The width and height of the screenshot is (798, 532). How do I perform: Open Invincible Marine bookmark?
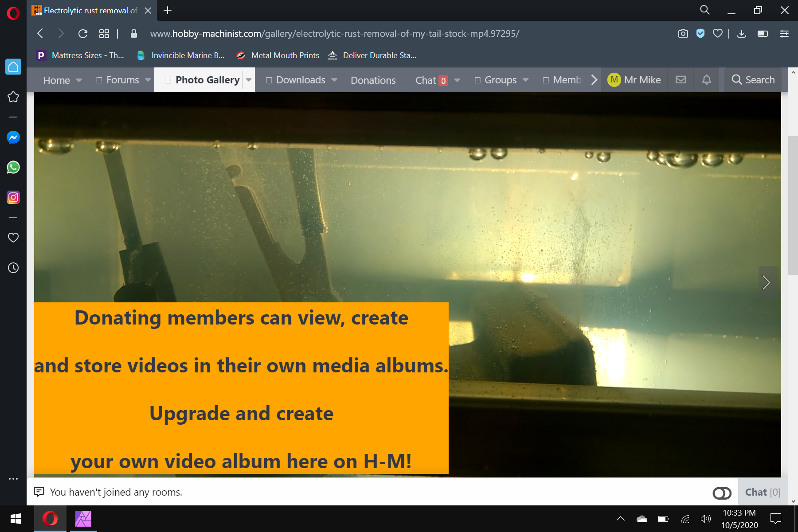pos(180,55)
